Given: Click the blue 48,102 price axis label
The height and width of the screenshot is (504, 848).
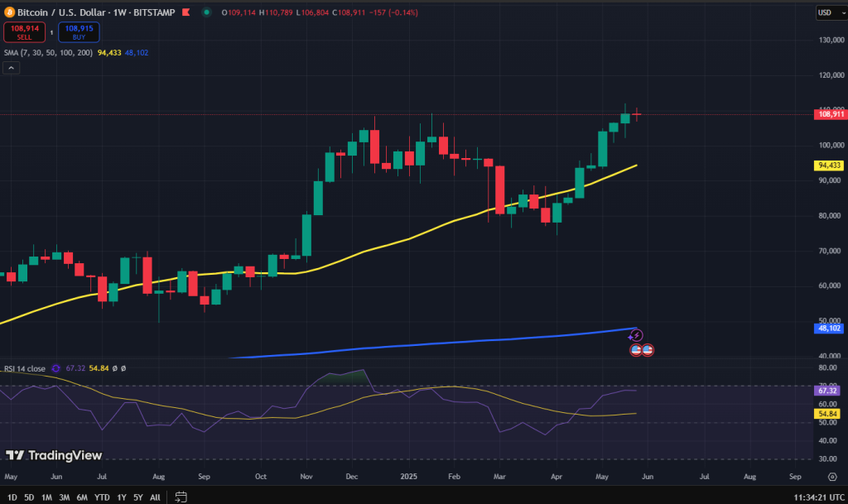Looking at the screenshot, I should click(828, 329).
